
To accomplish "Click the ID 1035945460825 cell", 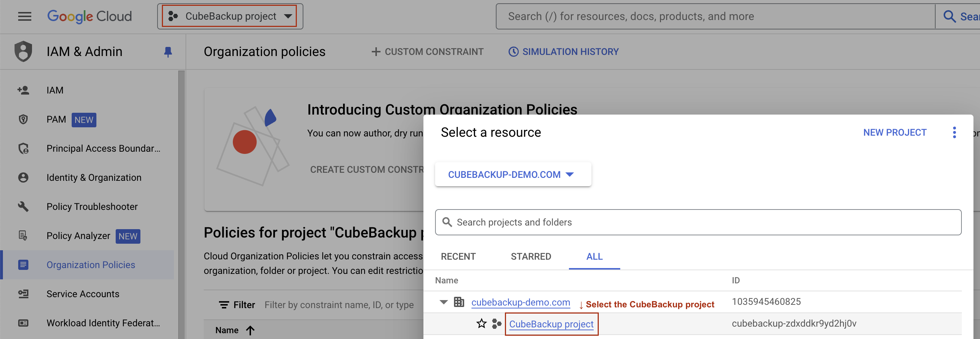I will 766,302.
